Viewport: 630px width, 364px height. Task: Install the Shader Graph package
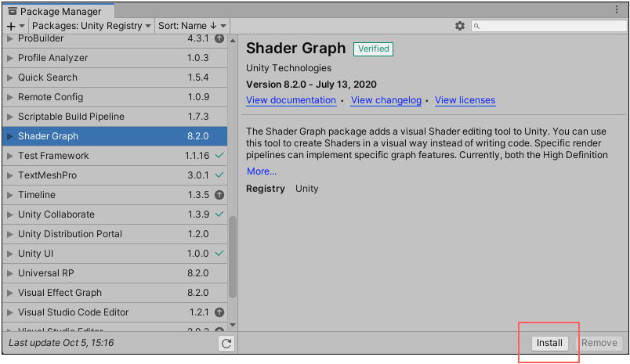tap(549, 343)
